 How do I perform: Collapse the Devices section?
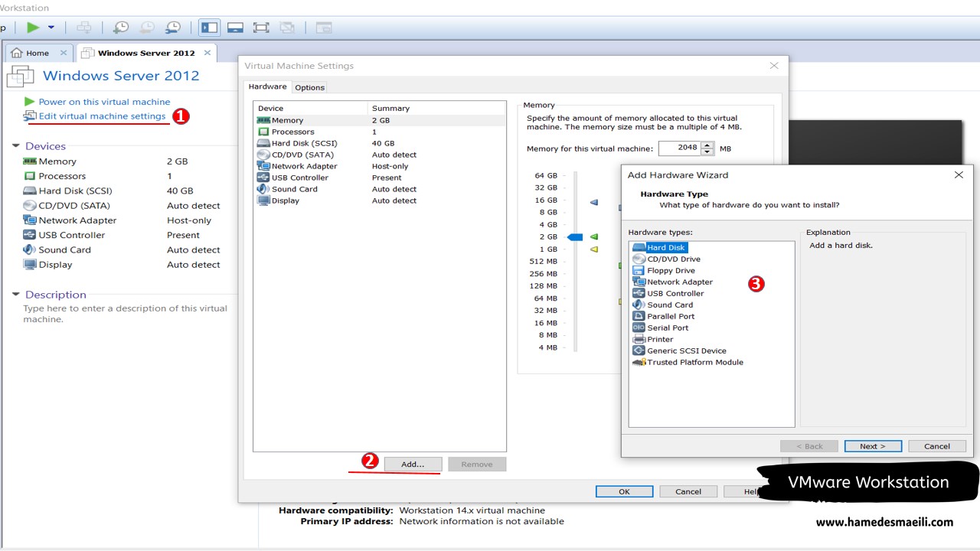pyautogui.click(x=15, y=146)
